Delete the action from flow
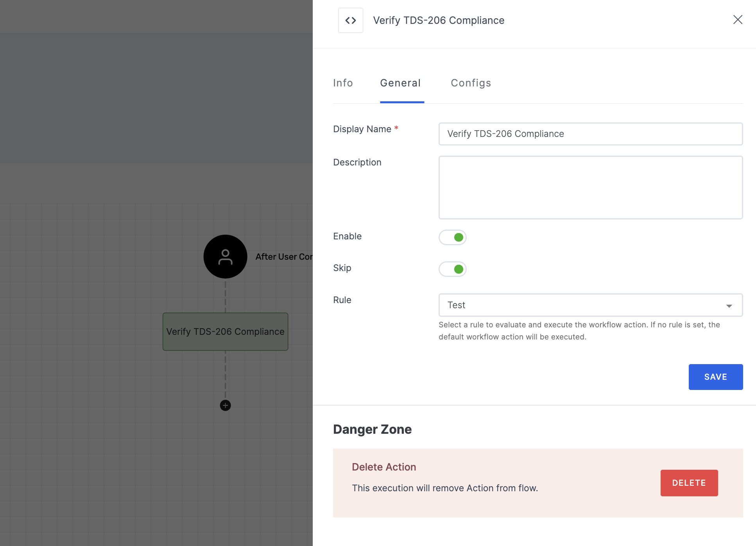 pos(689,483)
